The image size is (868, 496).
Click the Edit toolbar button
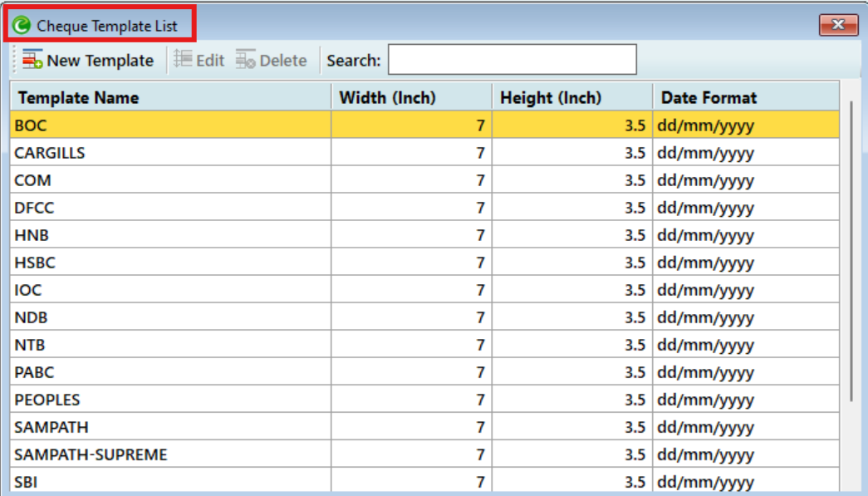(x=199, y=60)
